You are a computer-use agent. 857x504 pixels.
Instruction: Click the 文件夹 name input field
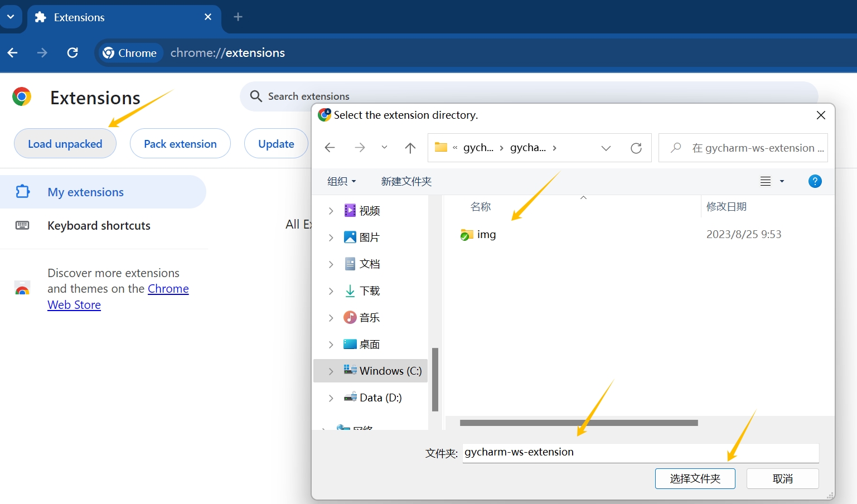(641, 453)
